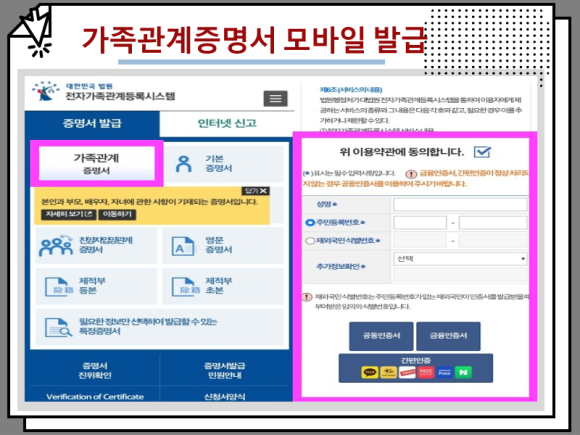Select the 주민등록번호 radio button
The height and width of the screenshot is (435, 580).
point(310,223)
